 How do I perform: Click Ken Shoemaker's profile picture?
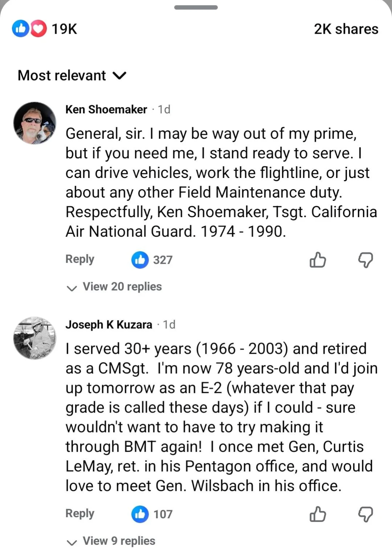(x=35, y=123)
